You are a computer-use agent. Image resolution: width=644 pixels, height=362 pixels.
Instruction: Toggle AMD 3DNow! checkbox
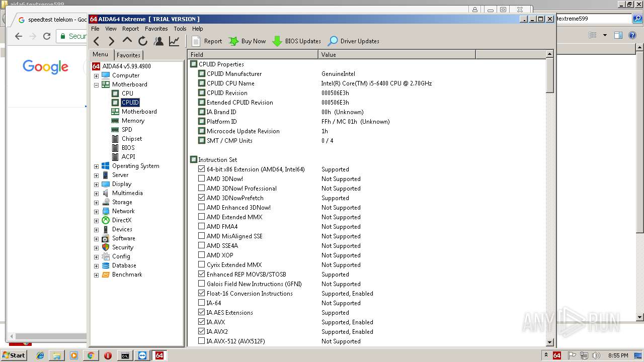[x=202, y=178]
